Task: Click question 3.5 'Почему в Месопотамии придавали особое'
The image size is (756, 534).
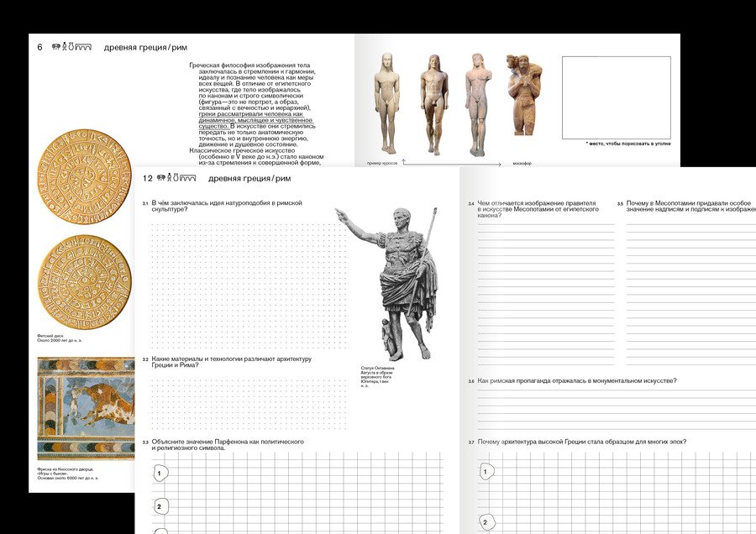Action: click(x=691, y=207)
